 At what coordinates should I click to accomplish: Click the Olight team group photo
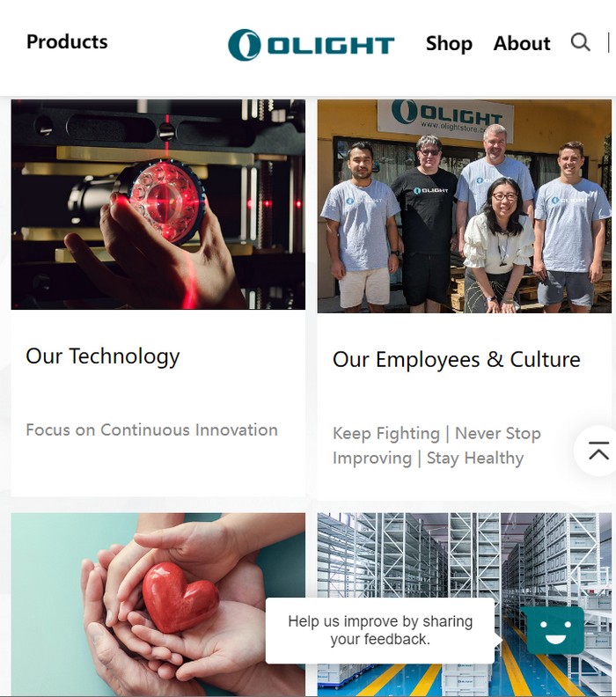(465, 206)
